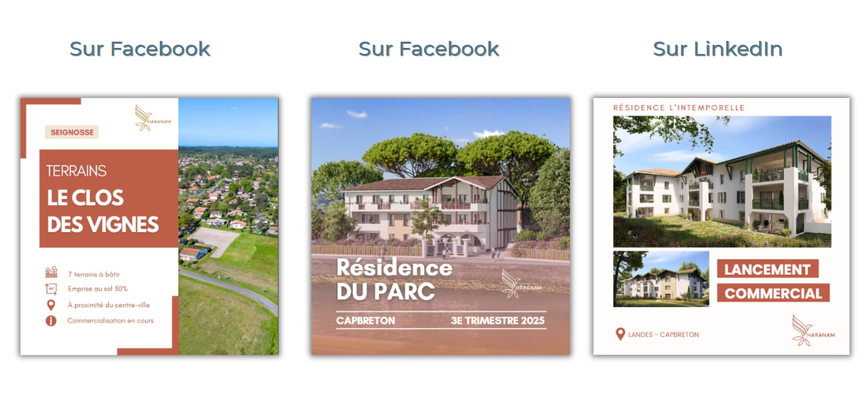Click the Haranam logo on Seignosse card
Screen dimensions: 868x405
point(144,118)
